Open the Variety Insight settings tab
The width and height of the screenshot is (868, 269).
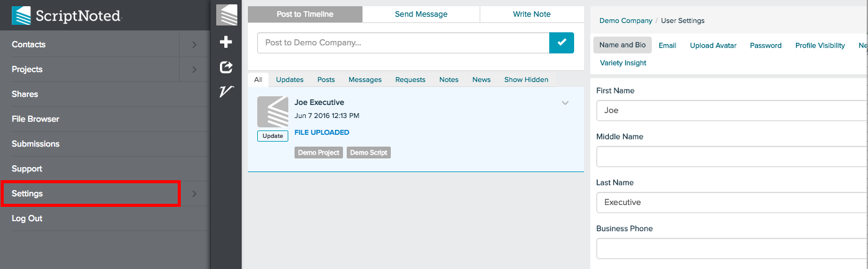623,63
